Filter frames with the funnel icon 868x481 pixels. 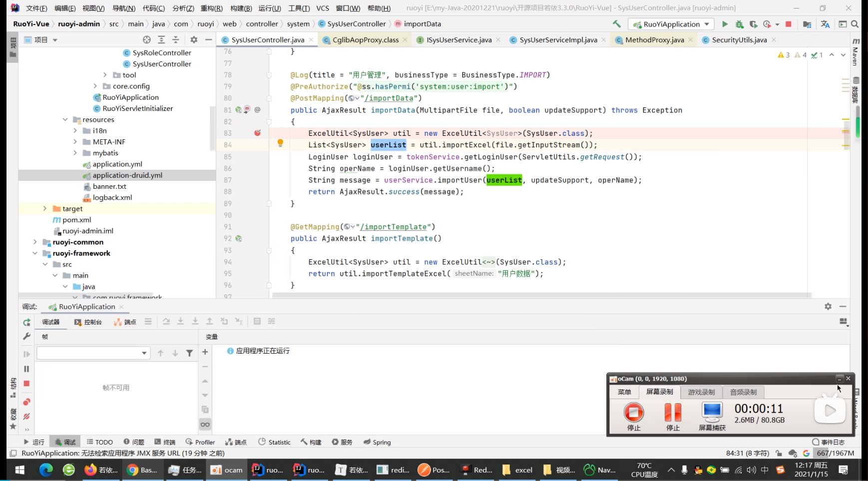(190, 353)
